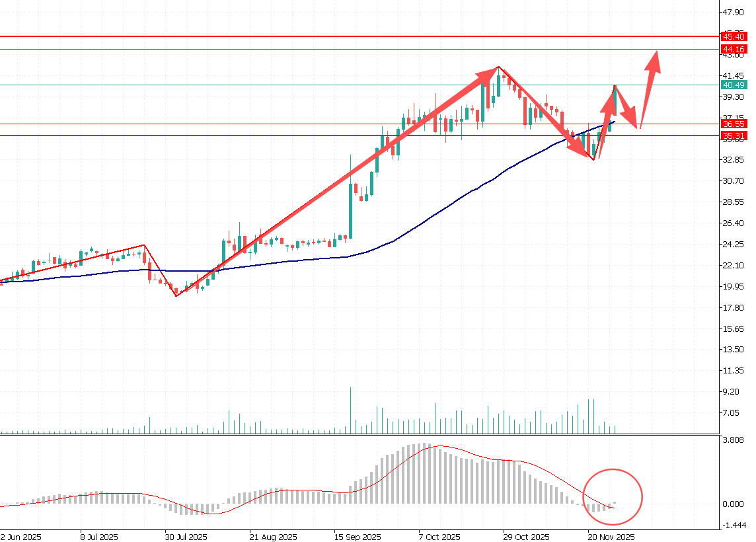Click the 44.16 red price level label
The height and width of the screenshot is (542, 756).
tap(734, 49)
